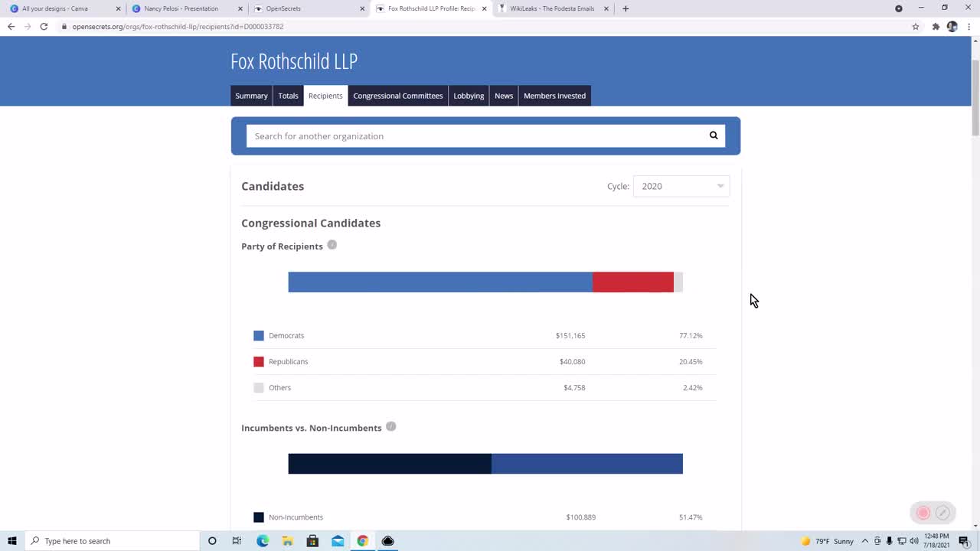Click the dark Non-Incumbents bar segment
Viewport: 980px width, 551px height.
click(x=390, y=463)
